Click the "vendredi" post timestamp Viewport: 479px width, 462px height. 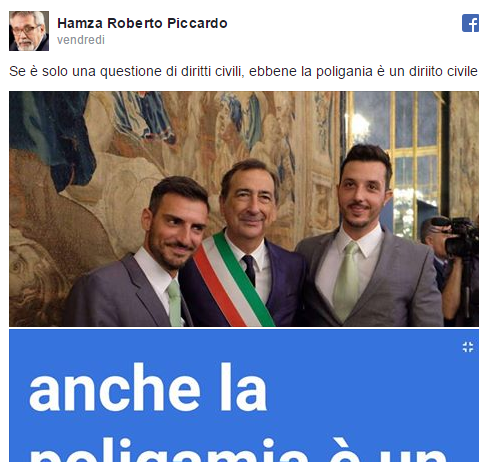tap(81, 40)
